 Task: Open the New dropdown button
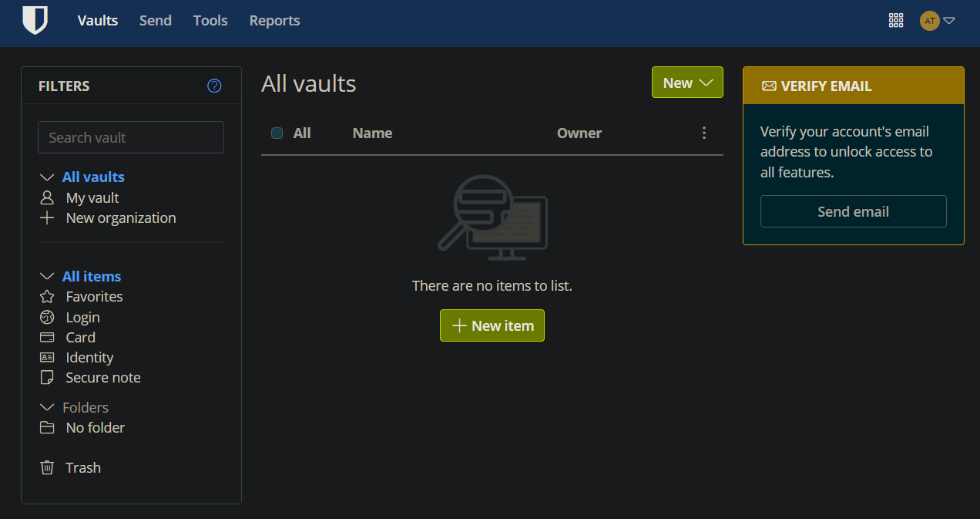tap(687, 83)
